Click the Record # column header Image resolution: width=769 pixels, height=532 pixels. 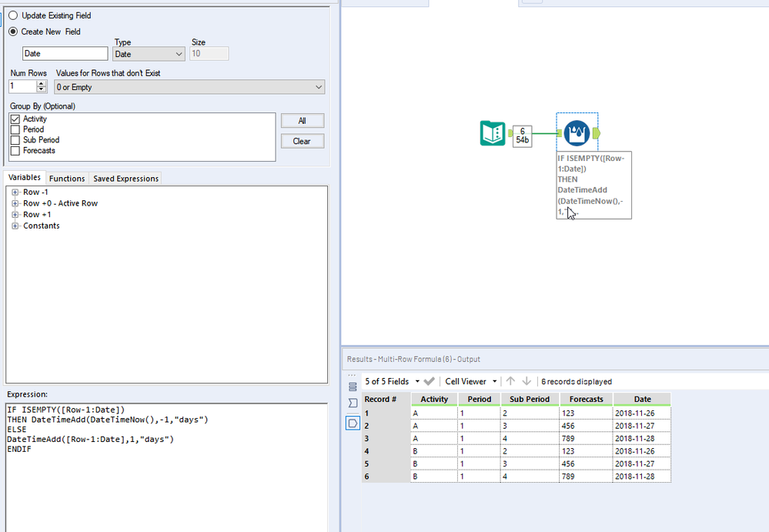[386, 399]
